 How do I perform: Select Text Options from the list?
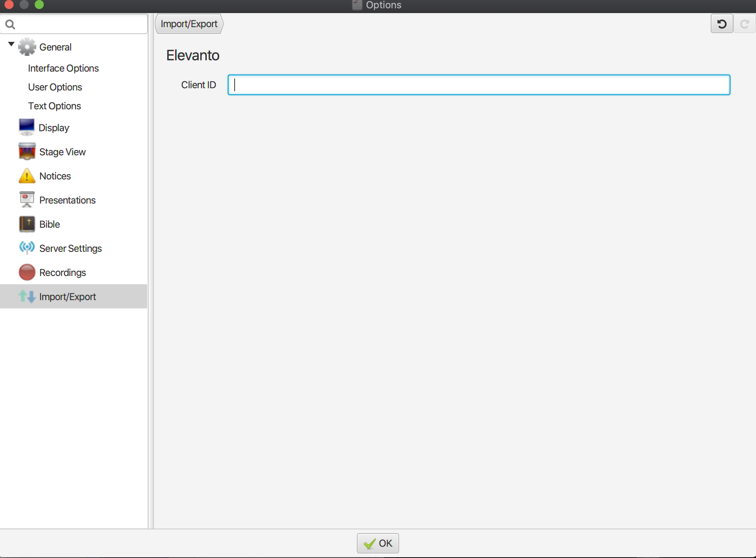tap(54, 106)
